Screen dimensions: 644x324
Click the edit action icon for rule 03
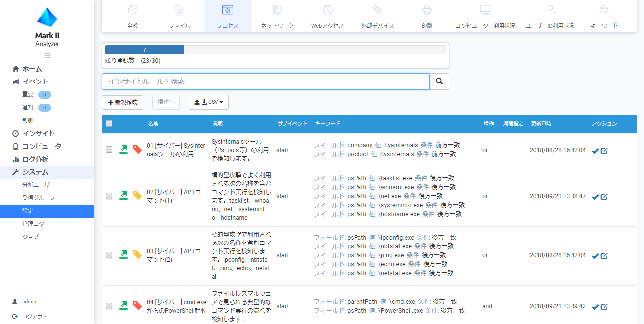pos(604,256)
